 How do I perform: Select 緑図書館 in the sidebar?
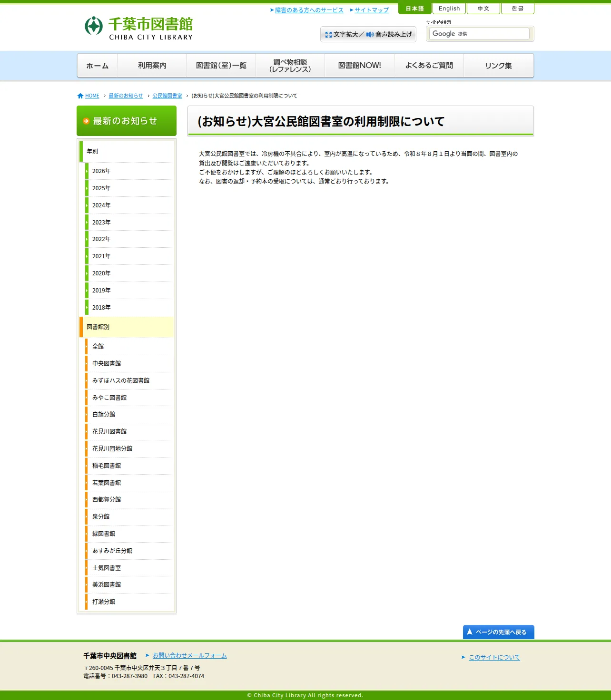129,534
